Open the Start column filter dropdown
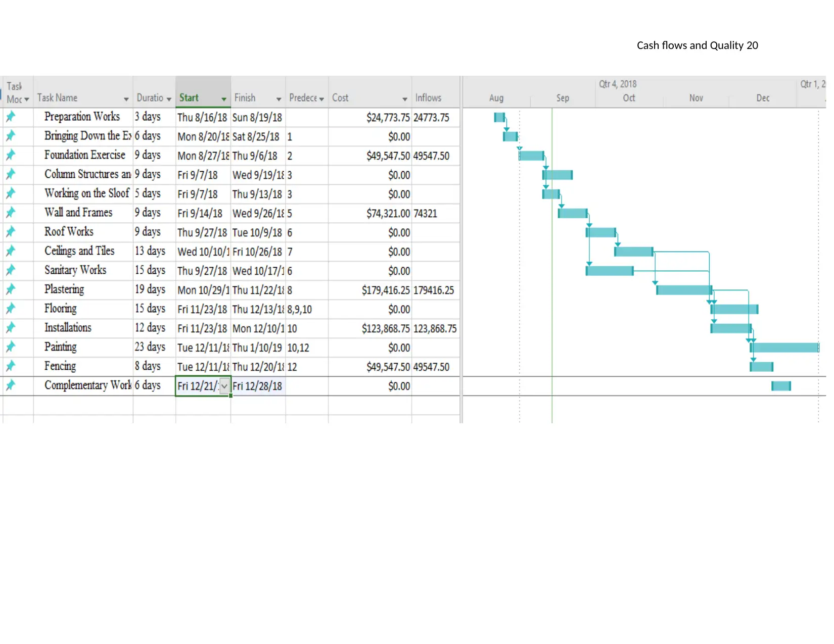Viewport: 834px width, 644px height. pyautogui.click(x=224, y=99)
